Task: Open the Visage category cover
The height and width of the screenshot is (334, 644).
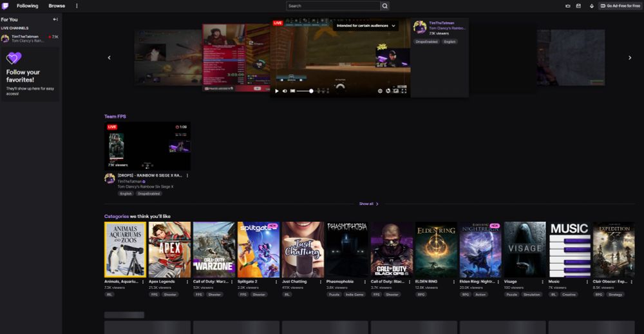Action: click(525, 250)
